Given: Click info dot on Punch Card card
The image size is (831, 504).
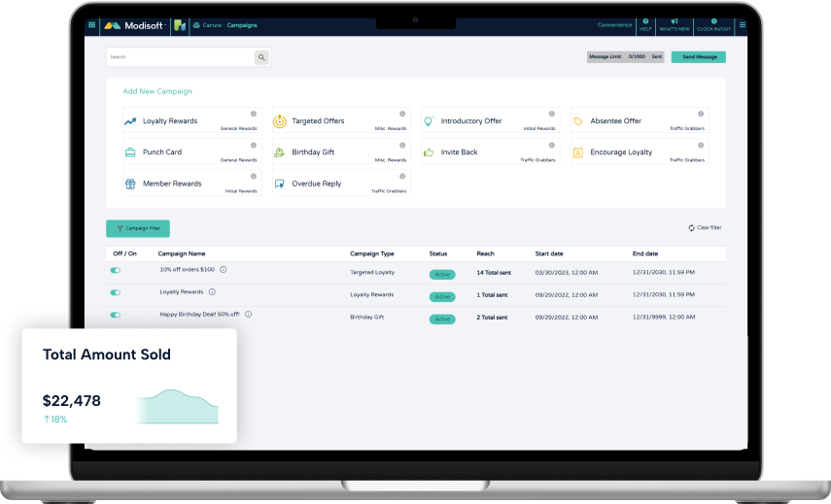Looking at the screenshot, I should (254, 145).
